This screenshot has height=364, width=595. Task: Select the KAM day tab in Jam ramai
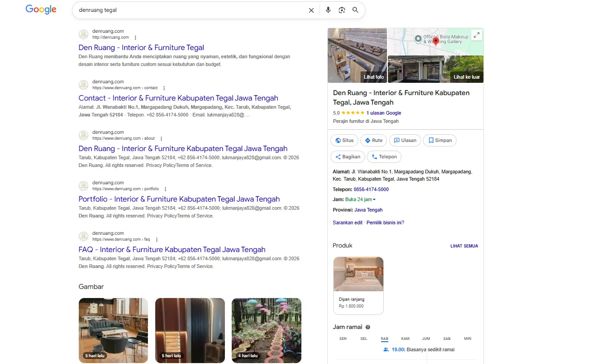pos(405,339)
